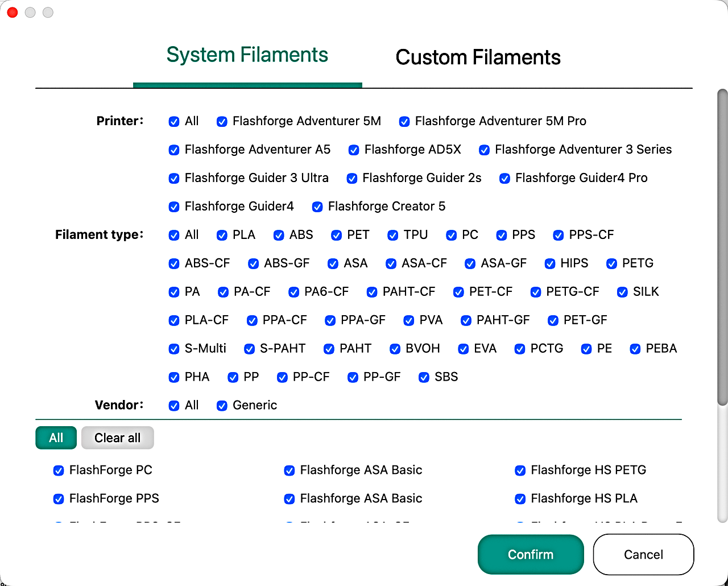The height and width of the screenshot is (586, 728).
Task: Uncheck Flashforge Guider4 Pro printer
Action: tap(504, 178)
